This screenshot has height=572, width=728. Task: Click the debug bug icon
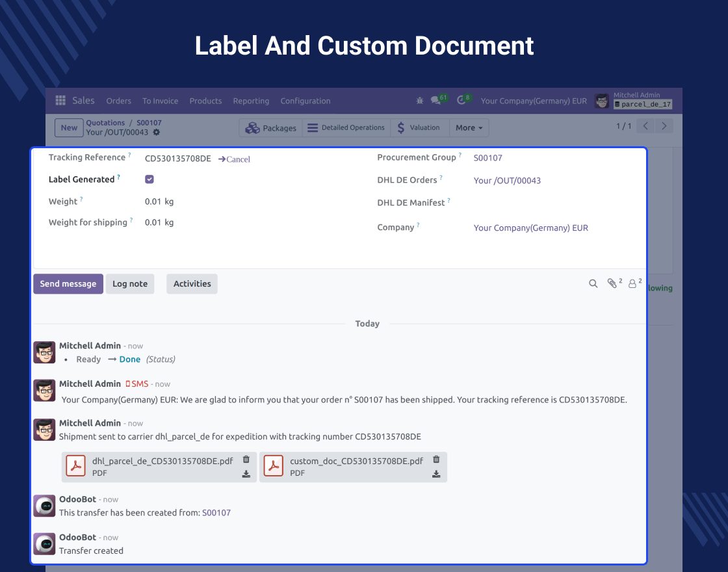(420, 100)
